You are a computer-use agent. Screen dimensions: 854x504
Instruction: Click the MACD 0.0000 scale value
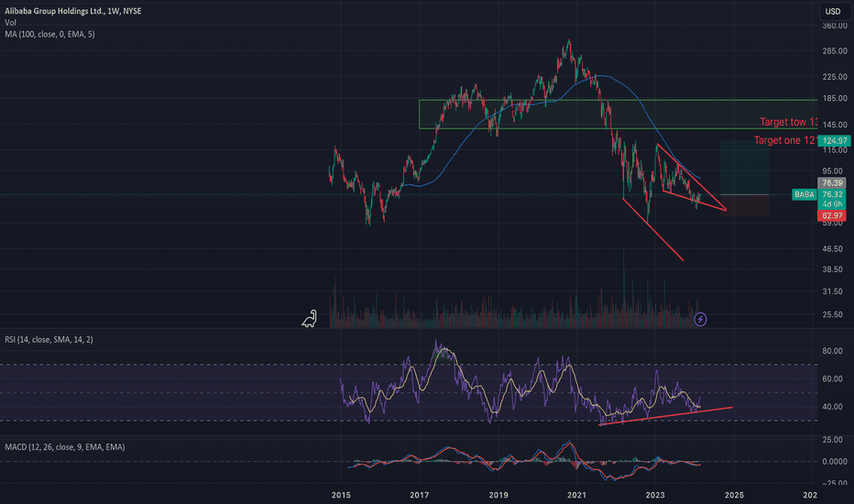point(835,461)
